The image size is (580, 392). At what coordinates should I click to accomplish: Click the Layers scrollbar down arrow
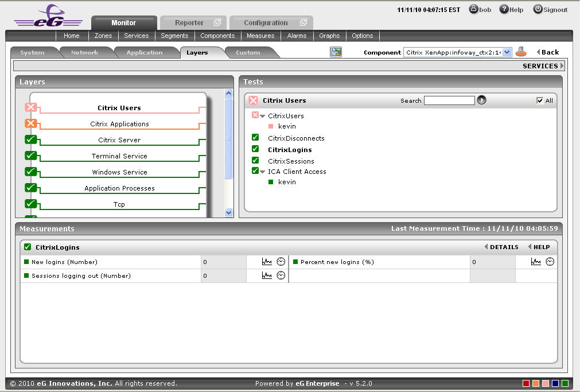coord(228,212)
